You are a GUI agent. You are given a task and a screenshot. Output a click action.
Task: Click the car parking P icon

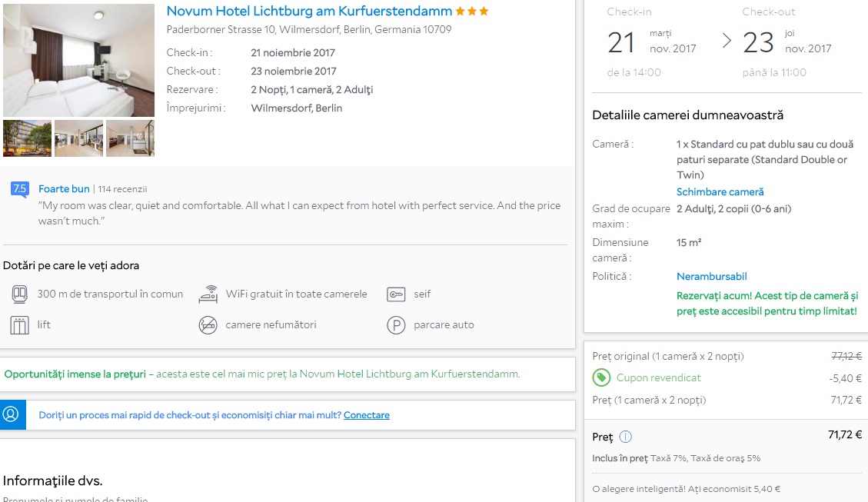396,325
